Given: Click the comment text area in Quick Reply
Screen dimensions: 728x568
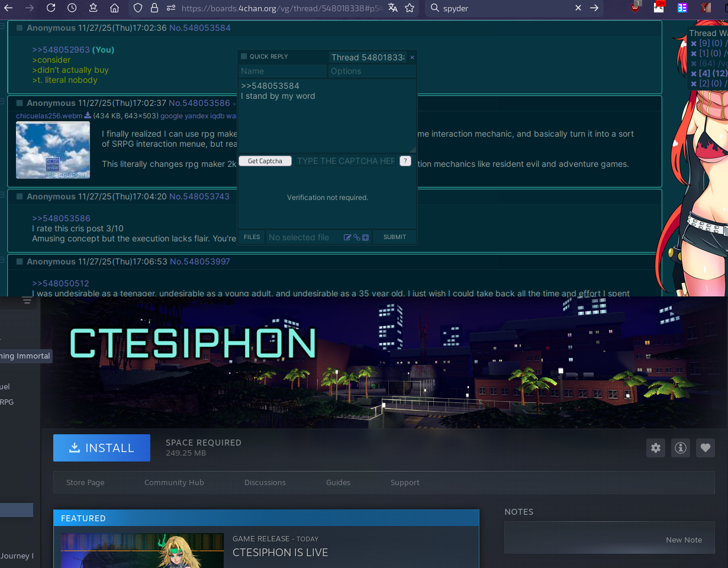Looking at the screenshot, I should coord(327,116).
